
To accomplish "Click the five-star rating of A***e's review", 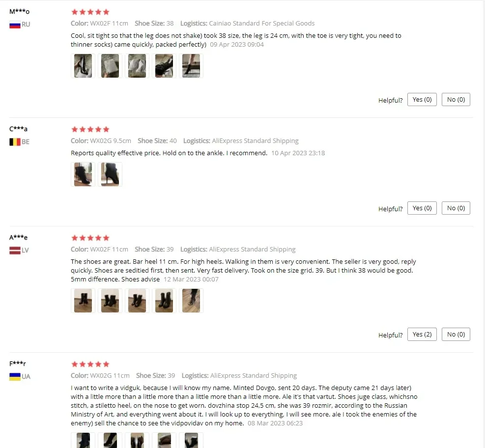I will [90, 238].
